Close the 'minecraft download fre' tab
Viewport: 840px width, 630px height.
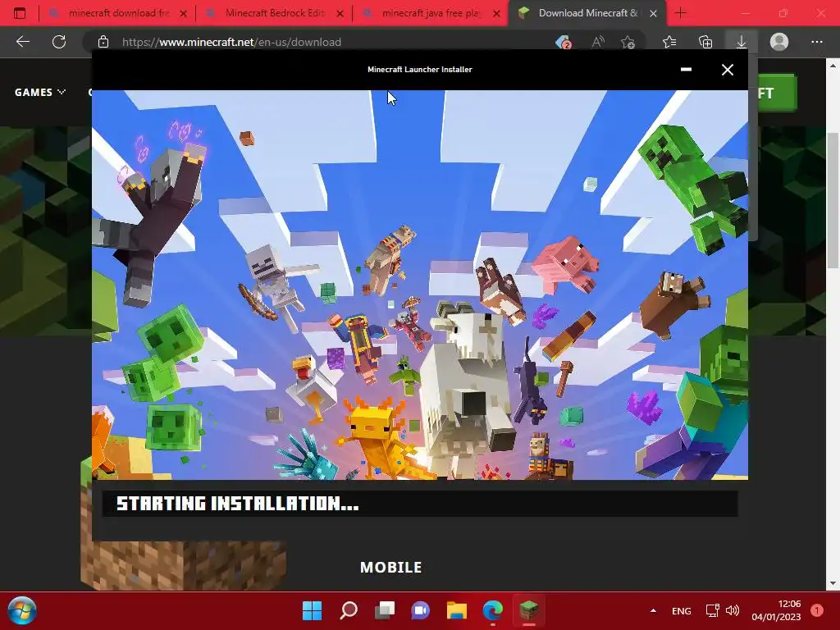183,13
